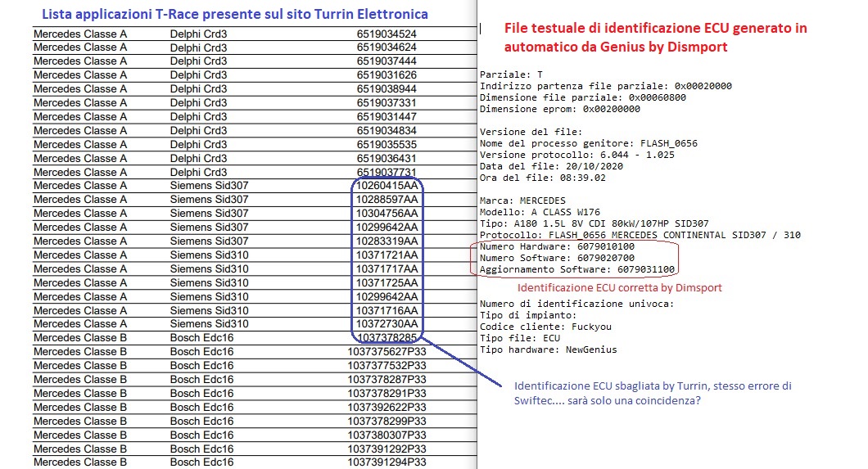Select the last row code 1037391294P33
This screenshot has height=469, width=868.
click(x=387, y=462)
